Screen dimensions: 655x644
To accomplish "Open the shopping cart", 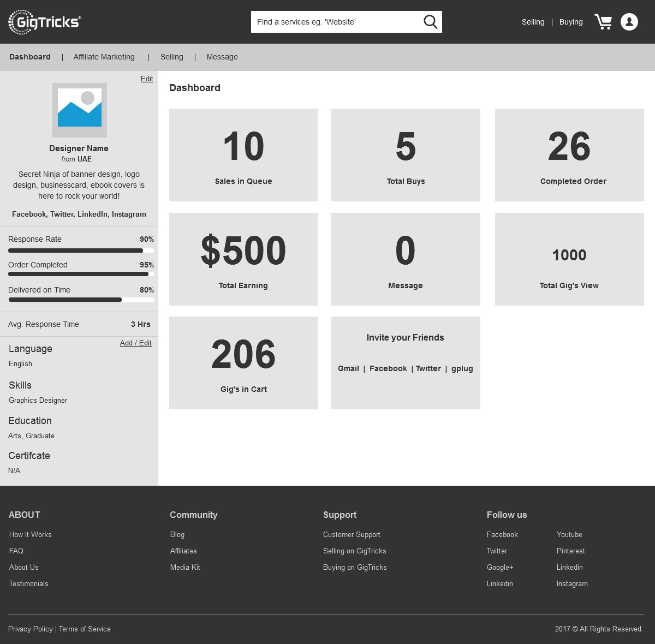I will pyautogui.click(x=603, y=22).
